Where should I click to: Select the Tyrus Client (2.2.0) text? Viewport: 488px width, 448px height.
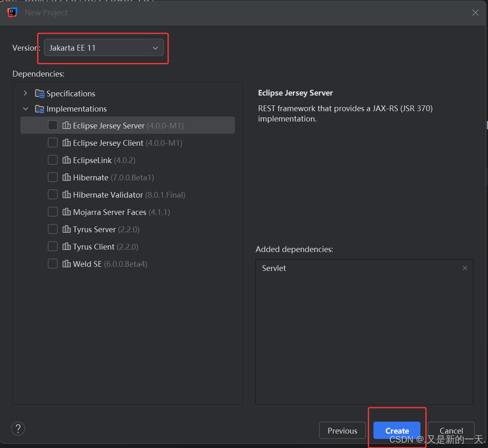pyautogui.click(x=106, y=247)
